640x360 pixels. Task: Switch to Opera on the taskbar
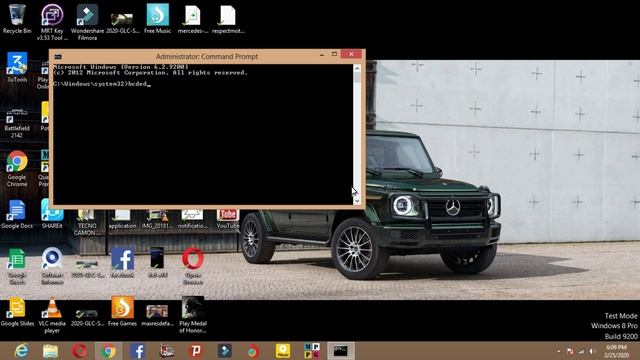[80, 351]
